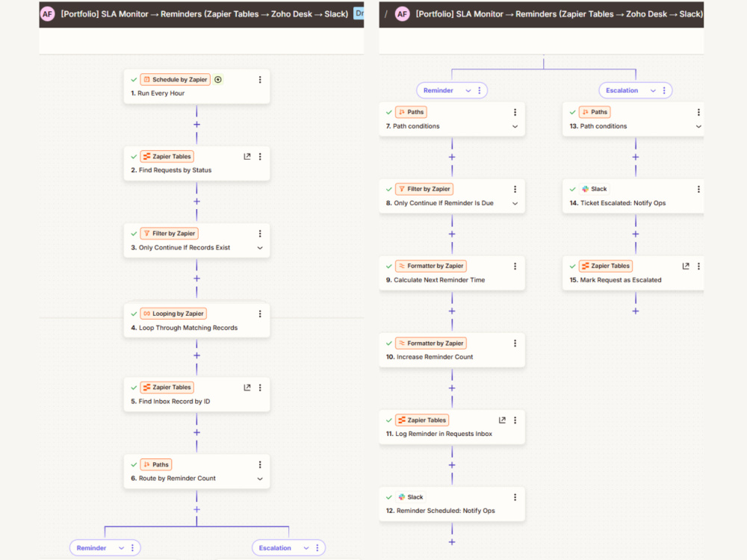
Task: Open three-dot menu on Log Reminder in Requests Inbox
Action: [515, 420]
